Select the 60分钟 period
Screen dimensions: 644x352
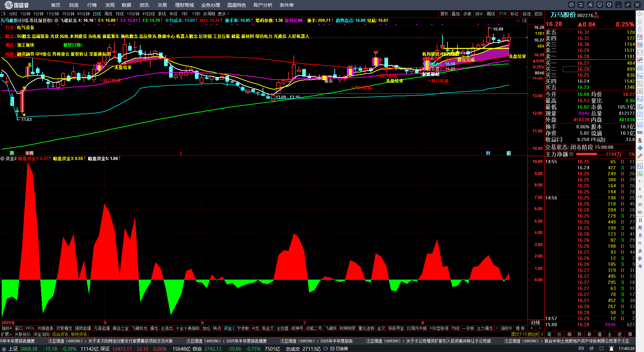(x=84, y=14)
